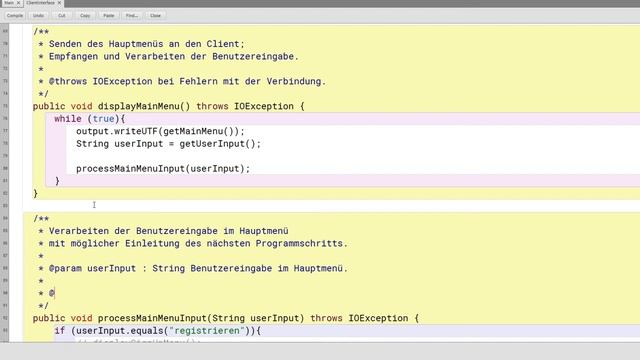Click the Close toolbar button
The height and width of the screenshot is (360, 640).
point(156,16)
